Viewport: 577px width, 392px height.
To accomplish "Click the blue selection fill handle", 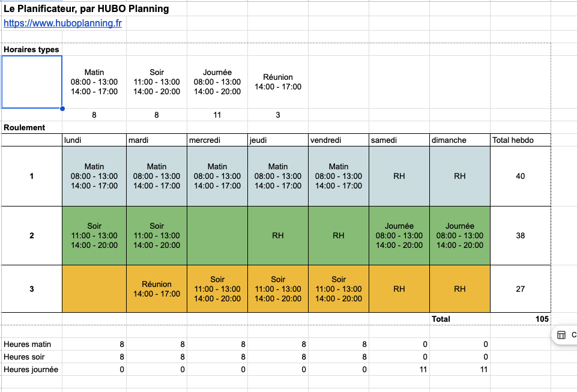I will (62, 109).
